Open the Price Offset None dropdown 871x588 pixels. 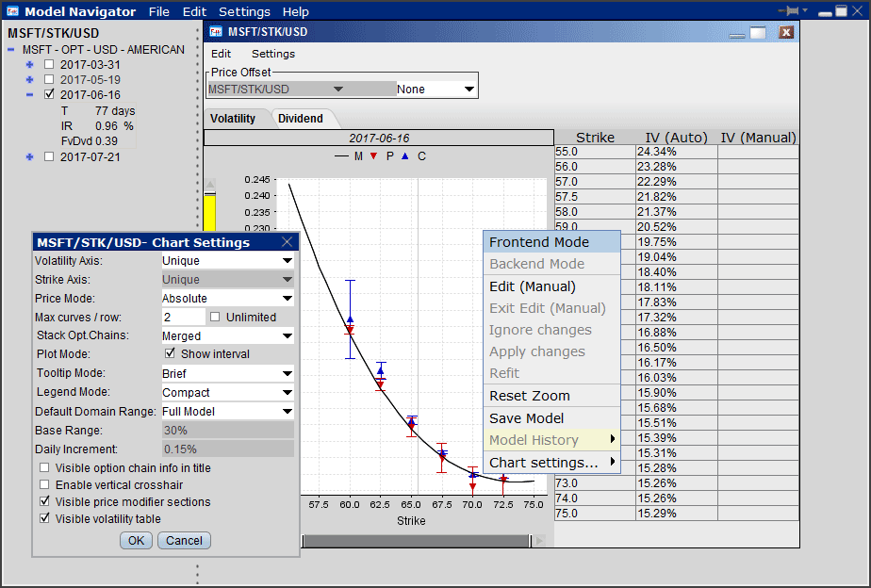[436, 89]
